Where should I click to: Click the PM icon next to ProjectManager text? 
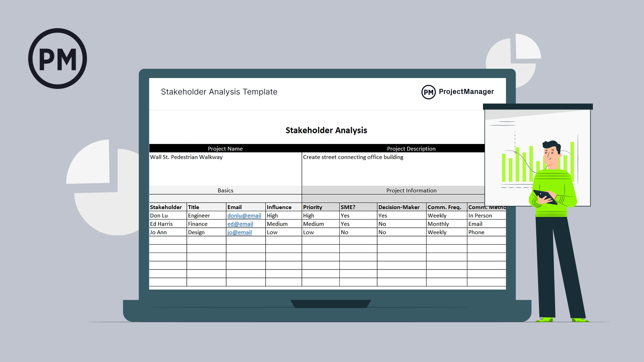[428, 92]
